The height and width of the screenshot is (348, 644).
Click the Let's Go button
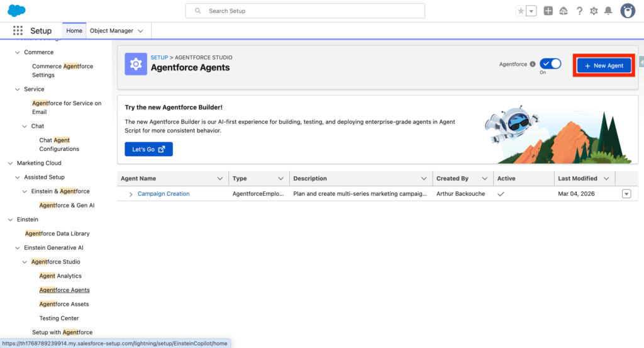click(x=148, y=149)
